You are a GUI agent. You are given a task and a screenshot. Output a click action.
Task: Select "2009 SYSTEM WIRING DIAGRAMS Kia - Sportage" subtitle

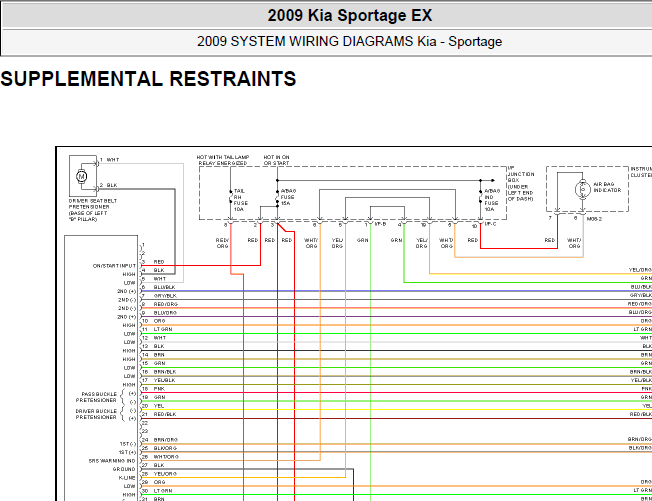pyautogui.click(x=349, y=42)
